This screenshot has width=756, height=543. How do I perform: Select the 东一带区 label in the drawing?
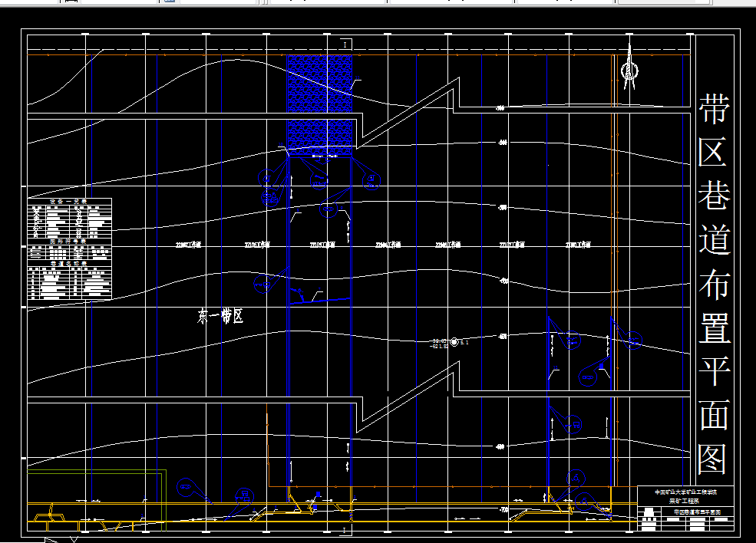[220, 316]
